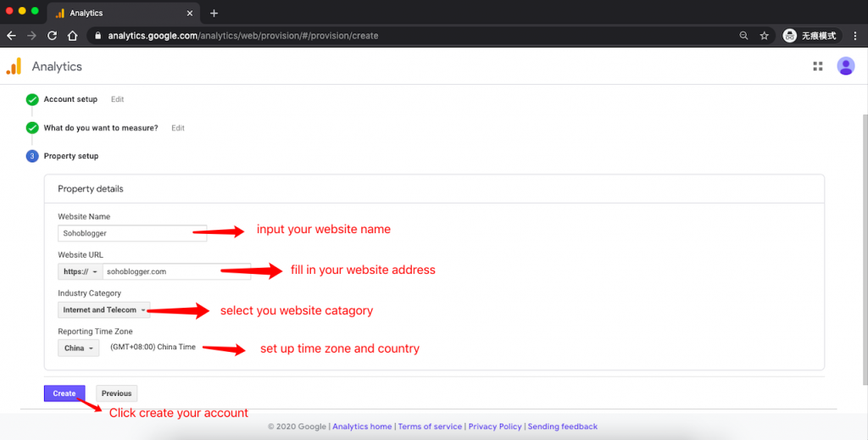The image size is (868, 440).
Task: Open the user account avatar
Action: pos(845,66)
